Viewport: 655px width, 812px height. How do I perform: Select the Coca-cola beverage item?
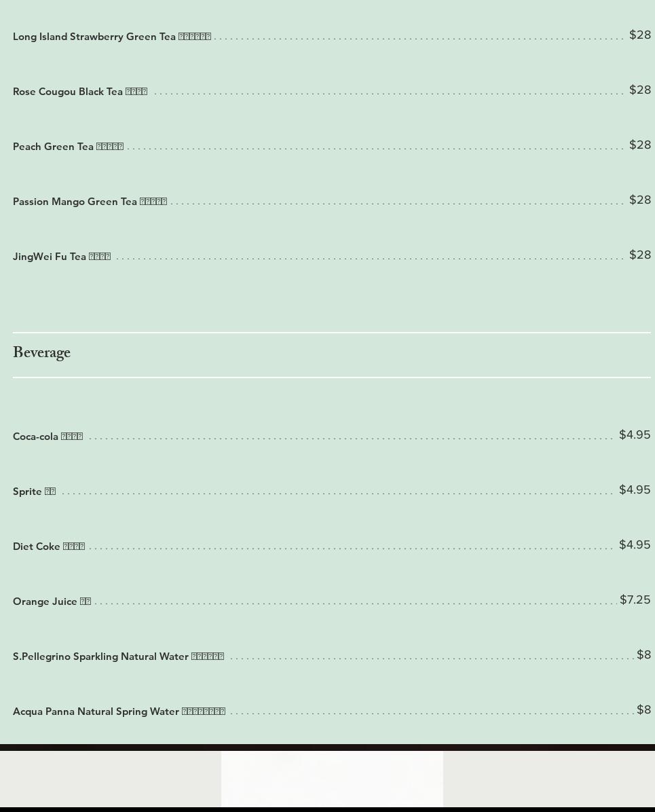click(48, 437)
